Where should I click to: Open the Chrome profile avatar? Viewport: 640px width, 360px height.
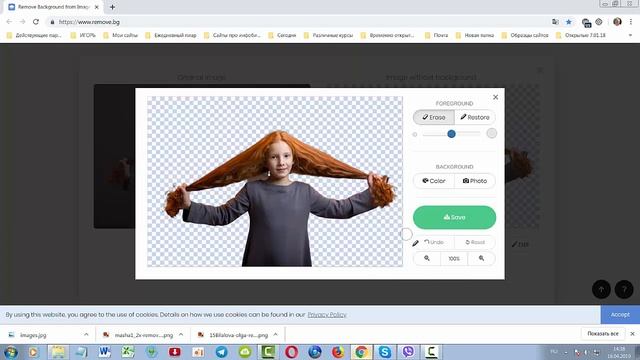(617, 22)
